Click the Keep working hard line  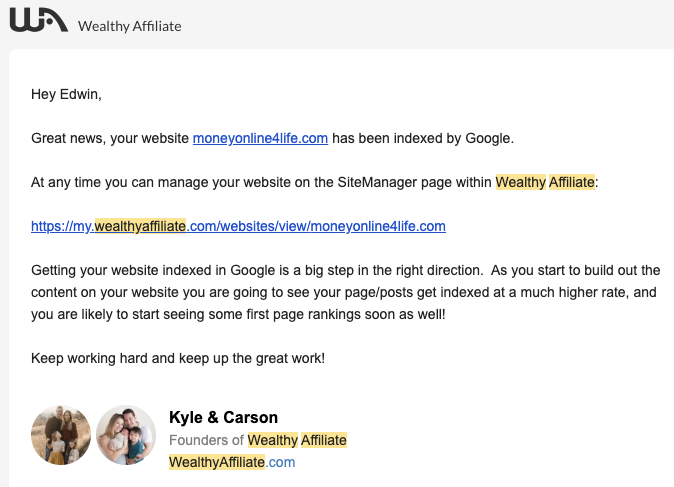tap(178, 357)
